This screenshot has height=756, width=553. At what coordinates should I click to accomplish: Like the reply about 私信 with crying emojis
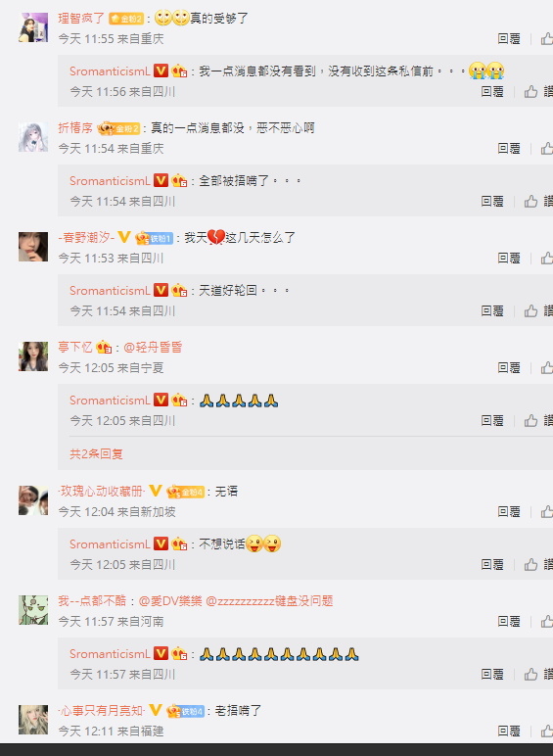pos(530,91)
